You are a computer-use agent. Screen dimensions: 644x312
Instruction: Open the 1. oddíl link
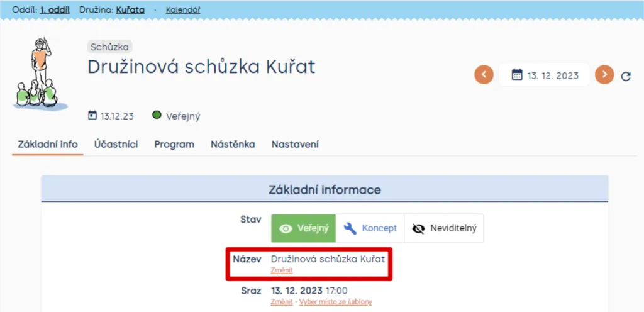(x=55, y=10)
